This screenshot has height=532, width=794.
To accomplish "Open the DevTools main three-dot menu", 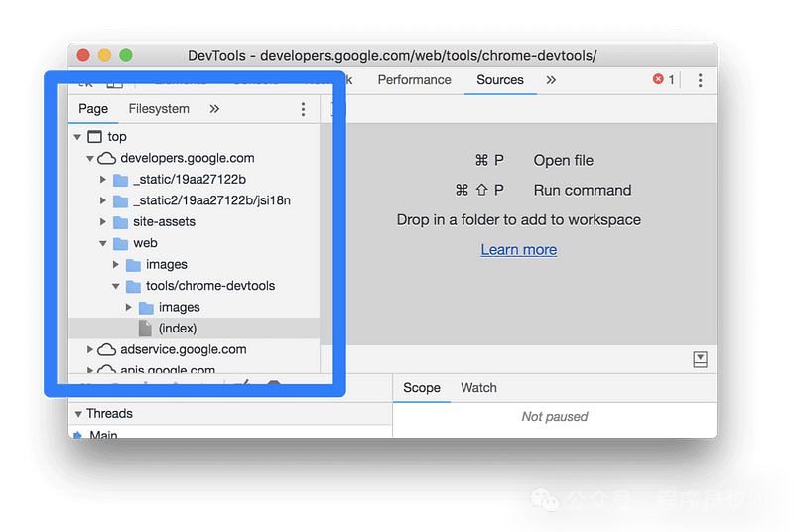I will point(700,80).
